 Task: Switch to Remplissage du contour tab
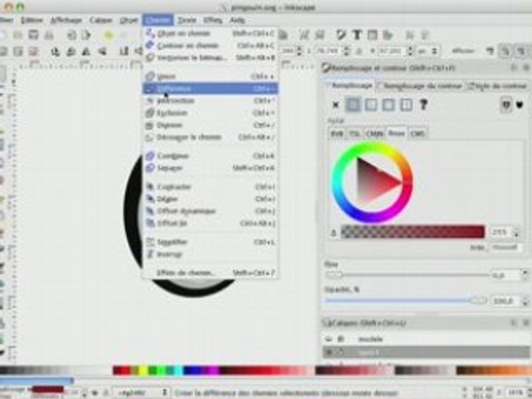(420, 86)
